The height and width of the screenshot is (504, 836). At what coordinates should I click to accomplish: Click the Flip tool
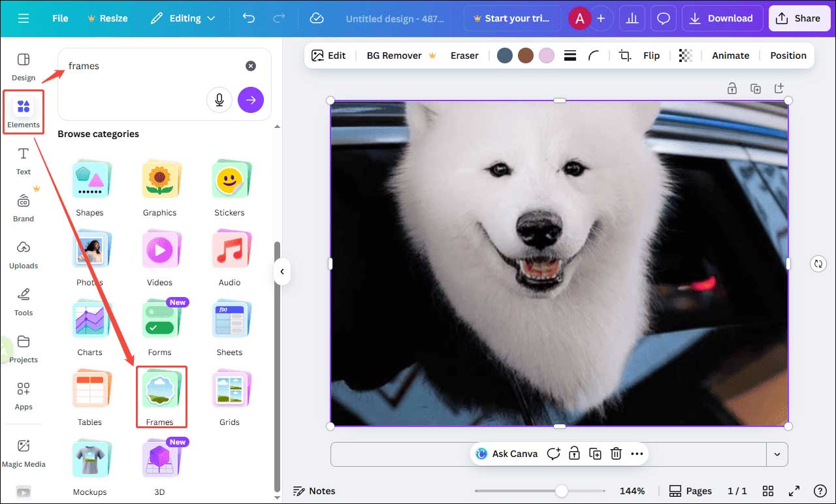[651, 55]
